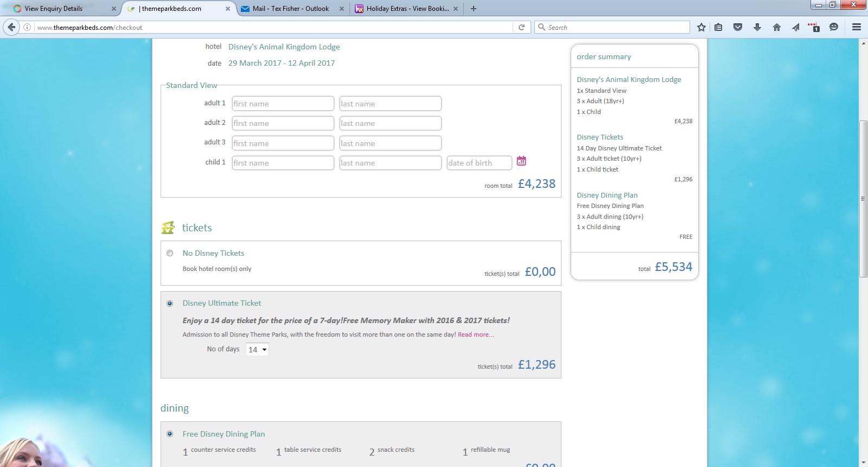The height and width of the screenshot is (467, 868).
Task: Click the Free Disney Dining Plan label
Action: coord(224,434)
